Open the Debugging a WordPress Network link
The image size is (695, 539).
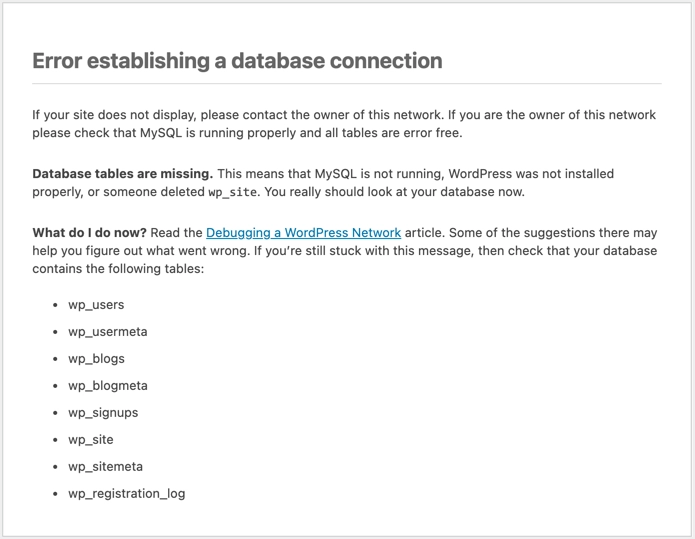pyautogui.click(x=303, y=233)
